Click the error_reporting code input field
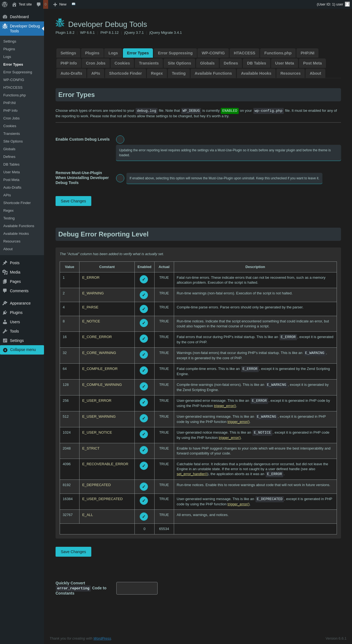Image resolution: width=352 pixels, height=644 pixels. [x=137, y=588]
